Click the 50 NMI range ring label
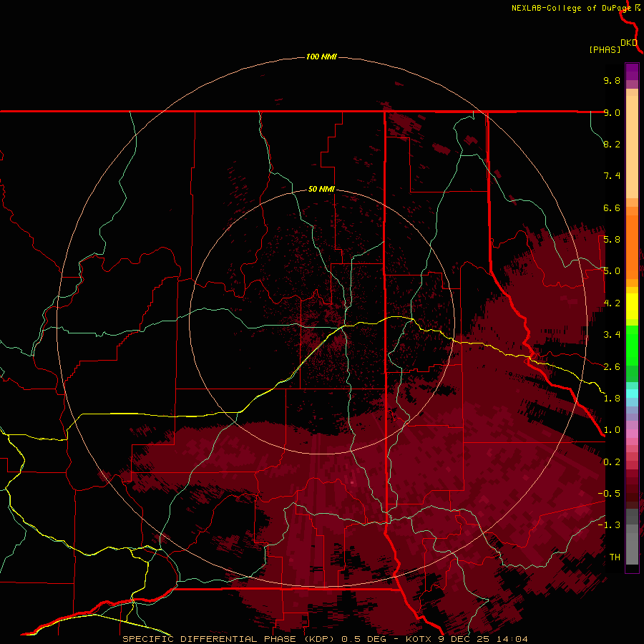This screenshot has width=644, height=644. point(321,189)
